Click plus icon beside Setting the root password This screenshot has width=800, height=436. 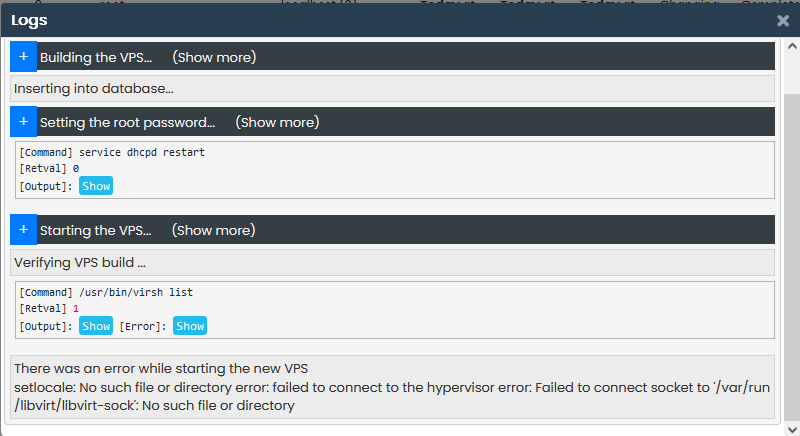click(x=23, y=122)
